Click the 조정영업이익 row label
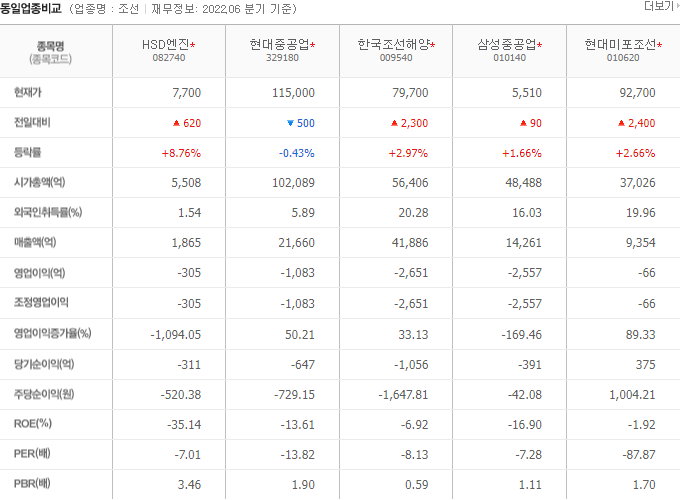 [41, 302]
